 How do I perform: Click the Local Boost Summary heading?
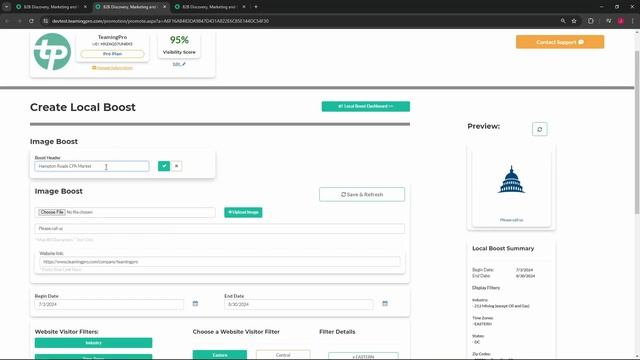(x=503, y=248)
